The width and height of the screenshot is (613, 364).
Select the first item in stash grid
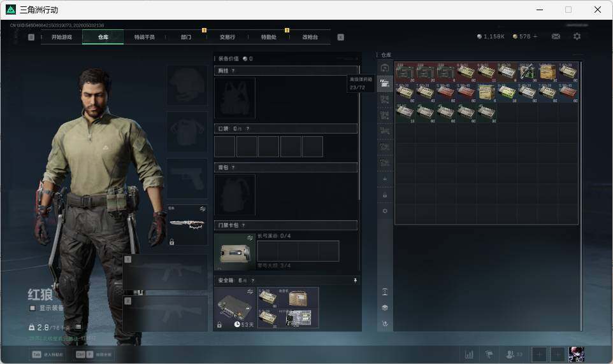click(x=405, y=72)
